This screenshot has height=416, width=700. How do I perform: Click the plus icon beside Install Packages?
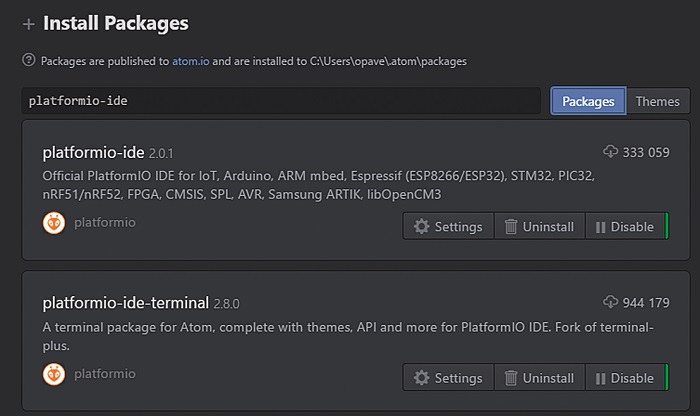29,24
